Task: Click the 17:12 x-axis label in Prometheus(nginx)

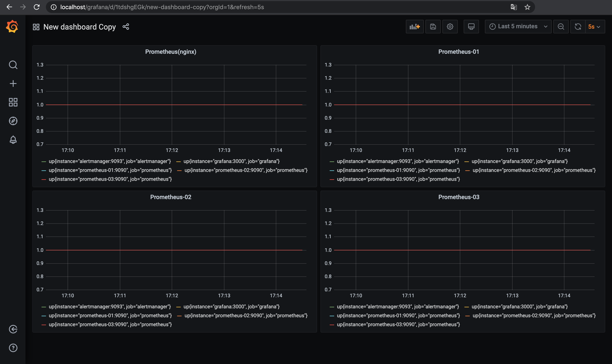Action: click(172, 150)
